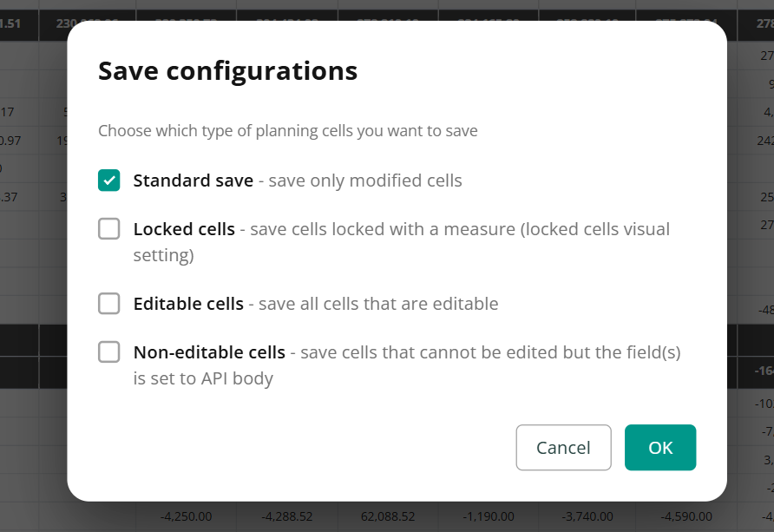Cancel the Save configurations dialog
Viewport: 774px width, 532px height.
[563, 448]
